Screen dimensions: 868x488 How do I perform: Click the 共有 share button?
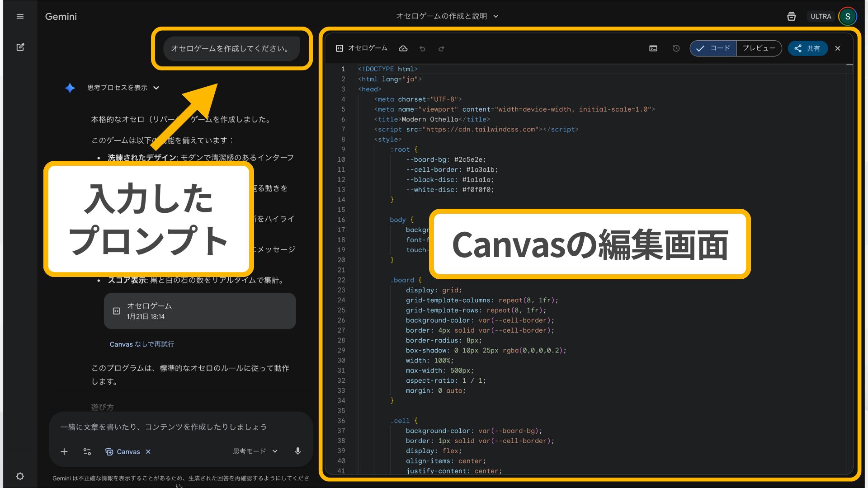[x=807, y=48]
